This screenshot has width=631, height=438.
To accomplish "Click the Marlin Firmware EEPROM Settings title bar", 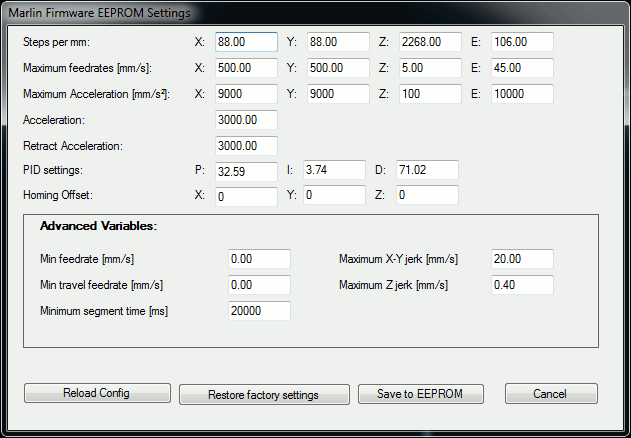I will [316, 12].
